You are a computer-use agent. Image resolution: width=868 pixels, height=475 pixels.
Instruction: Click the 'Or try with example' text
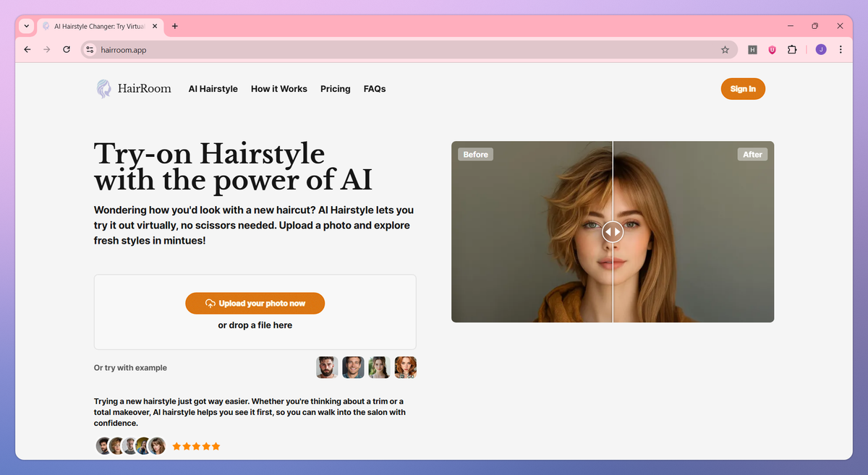pos(130,368)
